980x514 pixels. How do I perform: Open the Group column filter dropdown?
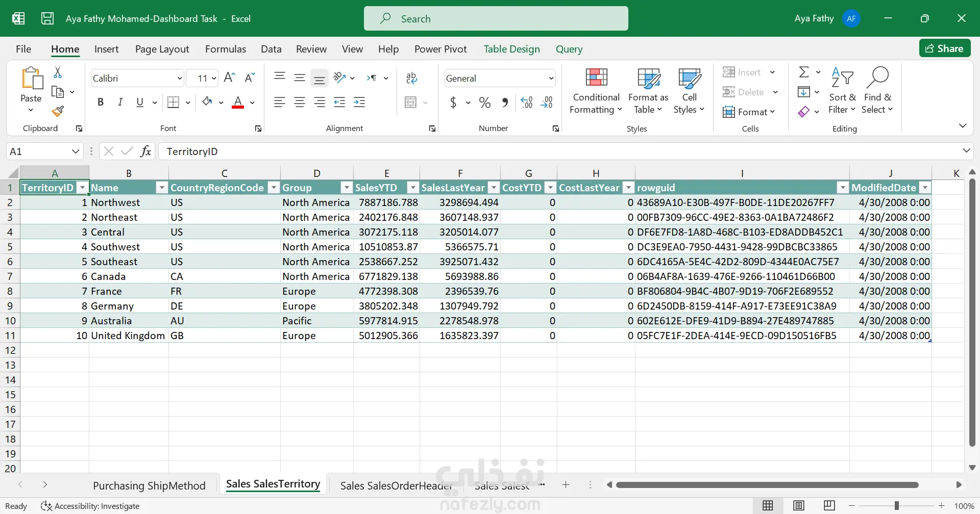coord(347,188)
